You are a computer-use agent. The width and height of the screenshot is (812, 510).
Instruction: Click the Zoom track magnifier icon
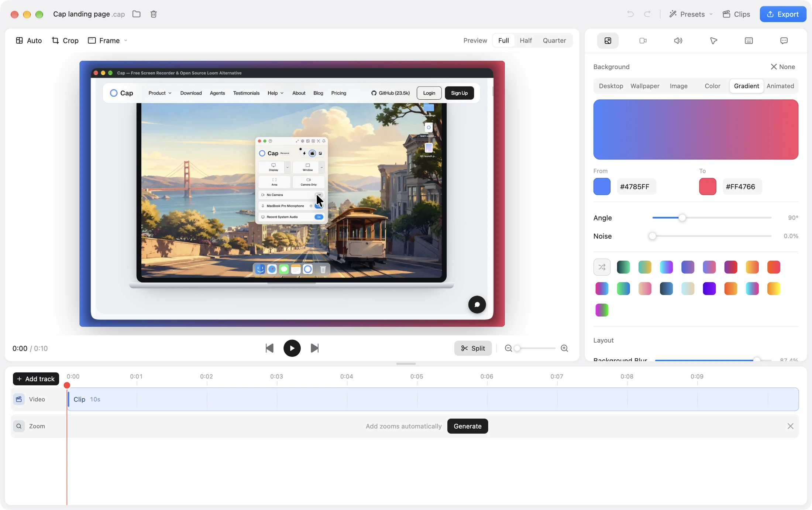click(x=19, y=426)
